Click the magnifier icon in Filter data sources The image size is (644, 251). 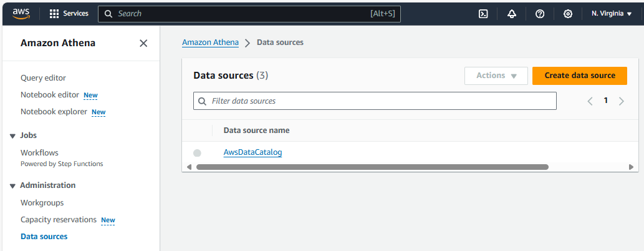click(x=202, y=101)
